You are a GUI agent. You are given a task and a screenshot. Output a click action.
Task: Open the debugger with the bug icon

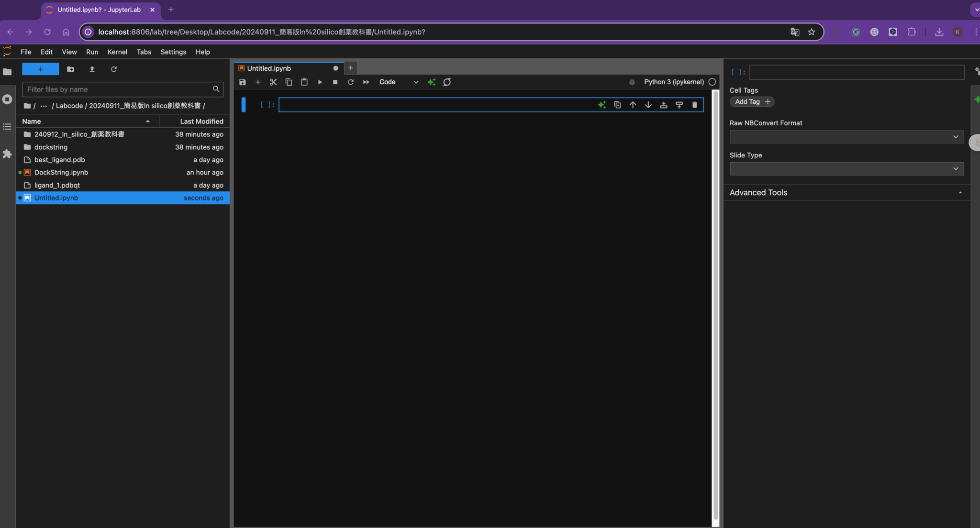click(x=632, y=82)
